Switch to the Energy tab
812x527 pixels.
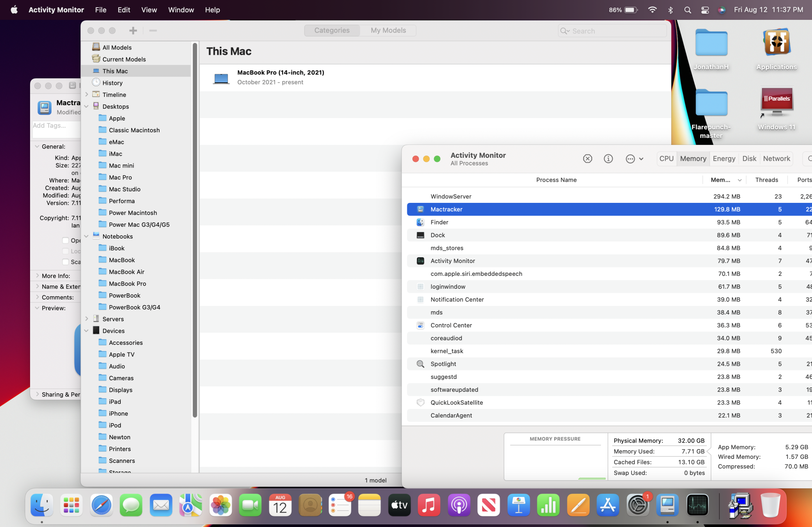point(724,159)
